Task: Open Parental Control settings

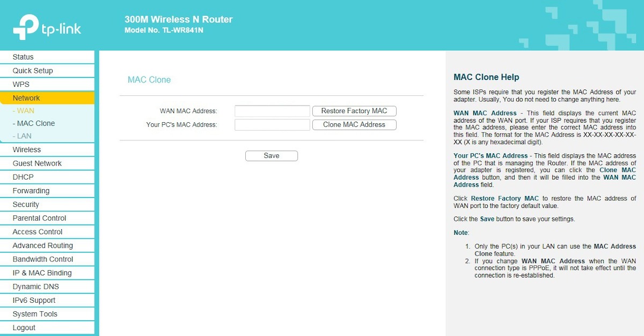Action: pyautogui.click(x=39, y=218)
